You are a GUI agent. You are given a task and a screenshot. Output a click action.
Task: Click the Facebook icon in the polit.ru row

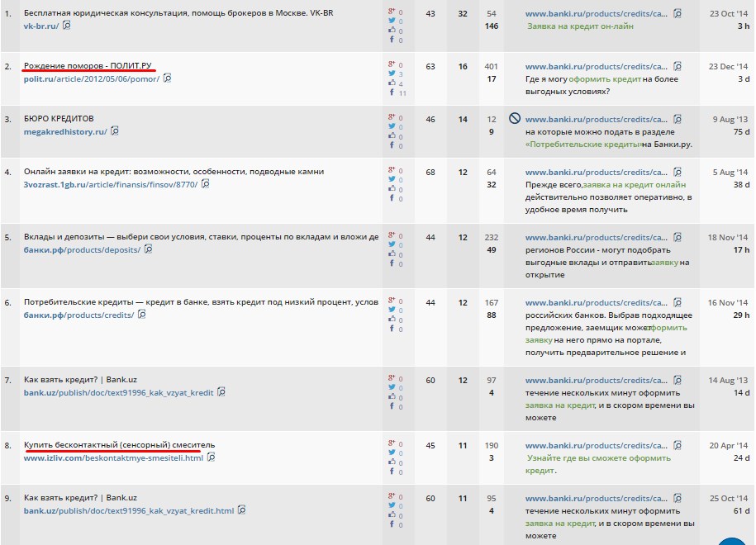[392, 93]
